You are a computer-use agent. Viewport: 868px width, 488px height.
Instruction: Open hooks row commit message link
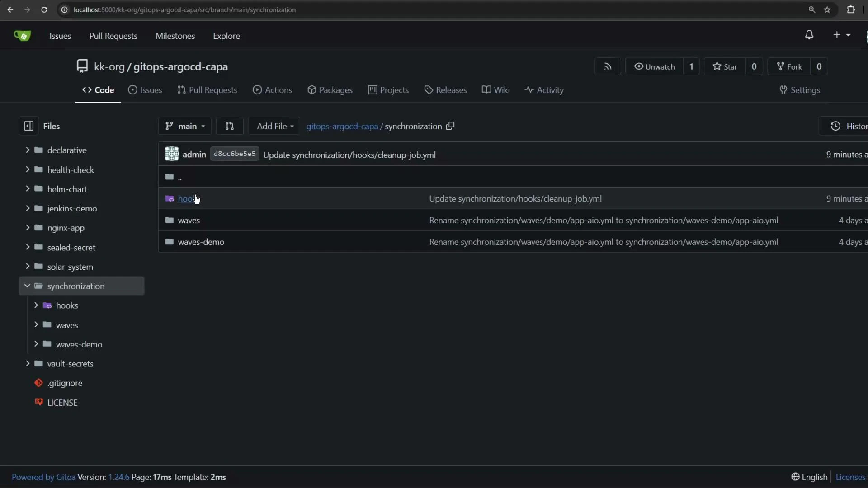point(515,198)
